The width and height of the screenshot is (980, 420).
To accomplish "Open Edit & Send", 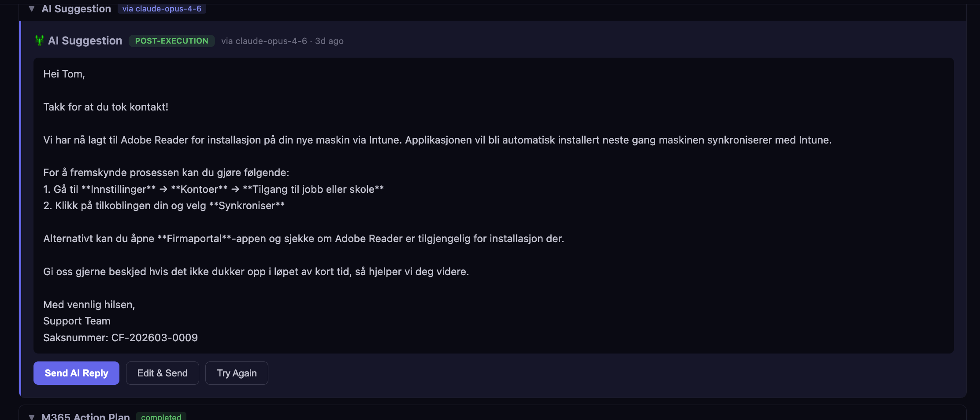I will pos(162,373).
